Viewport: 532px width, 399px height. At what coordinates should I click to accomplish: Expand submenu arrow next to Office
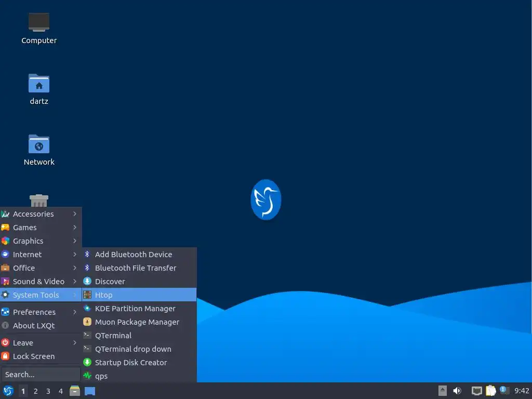75,268
